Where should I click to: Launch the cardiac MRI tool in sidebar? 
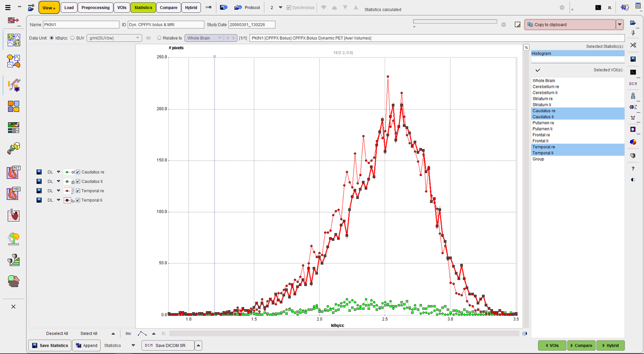13,193
